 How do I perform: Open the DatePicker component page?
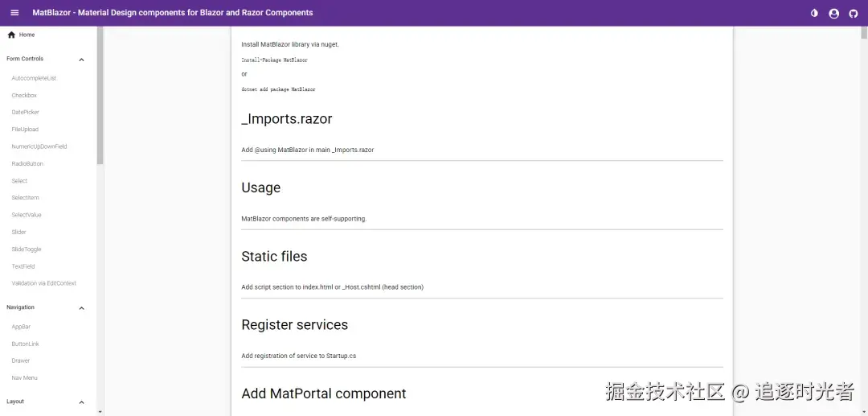tap(26, 113)
